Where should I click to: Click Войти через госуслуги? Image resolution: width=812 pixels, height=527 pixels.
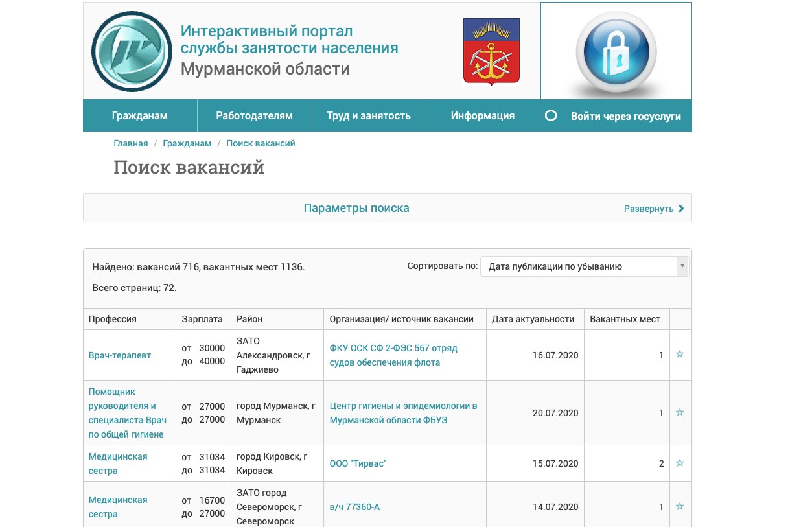pyautogui.click(x=625, y=117)
